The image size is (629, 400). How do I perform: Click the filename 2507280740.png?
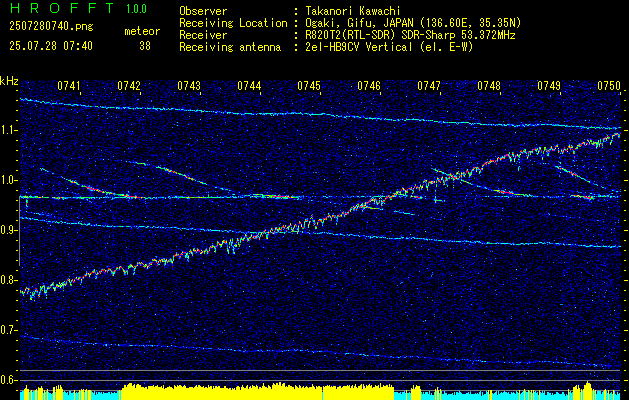click(x=51, y=27)
